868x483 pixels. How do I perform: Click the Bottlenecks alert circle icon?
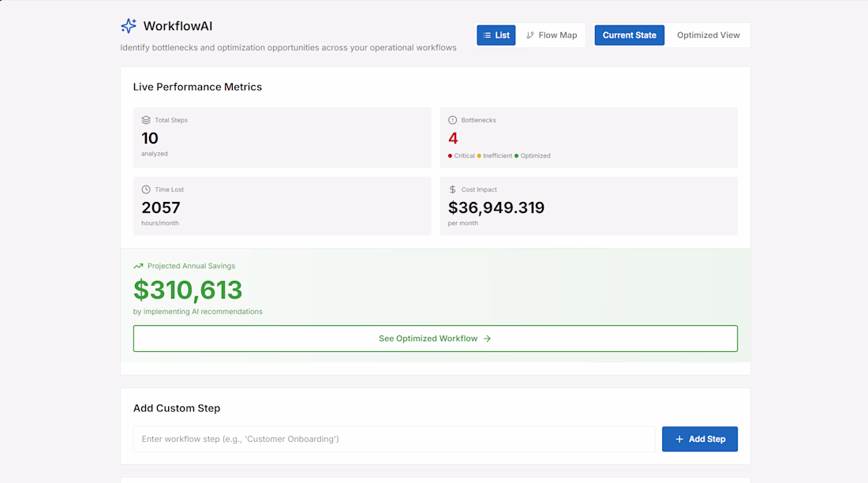tap(452, 120)
